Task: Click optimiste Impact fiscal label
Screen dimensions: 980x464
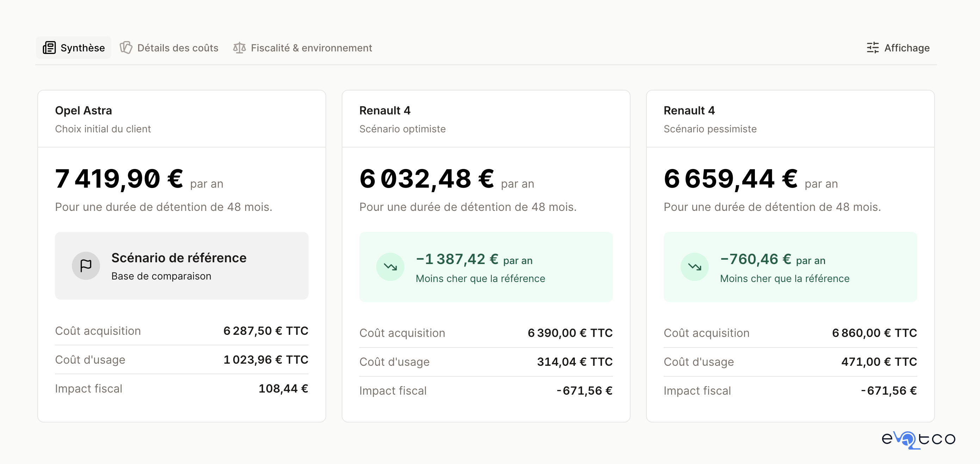Action: point(393,390)
